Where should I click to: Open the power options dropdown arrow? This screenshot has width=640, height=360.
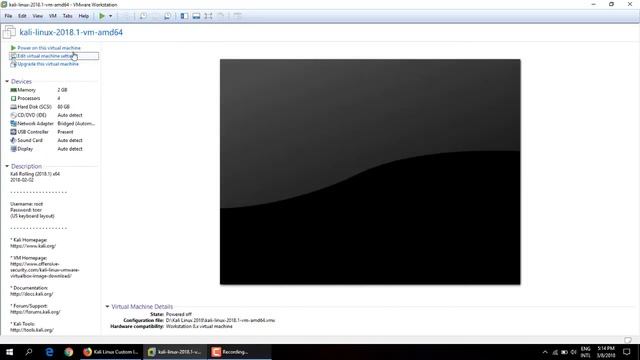(x=111, y=16)
